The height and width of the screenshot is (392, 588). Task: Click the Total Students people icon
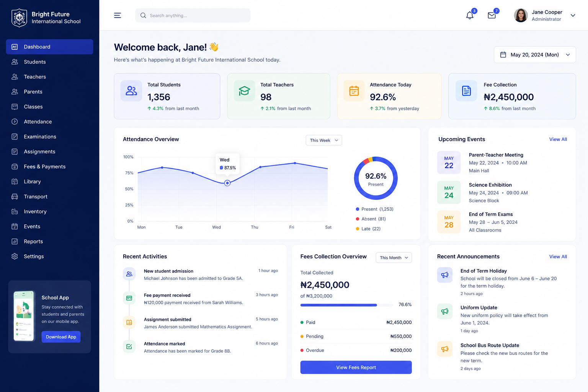tap(131, 91)
